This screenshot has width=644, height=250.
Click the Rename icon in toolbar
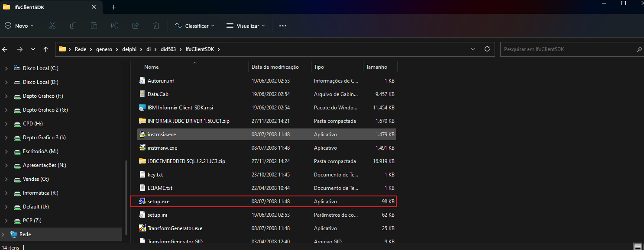point(115,26)
